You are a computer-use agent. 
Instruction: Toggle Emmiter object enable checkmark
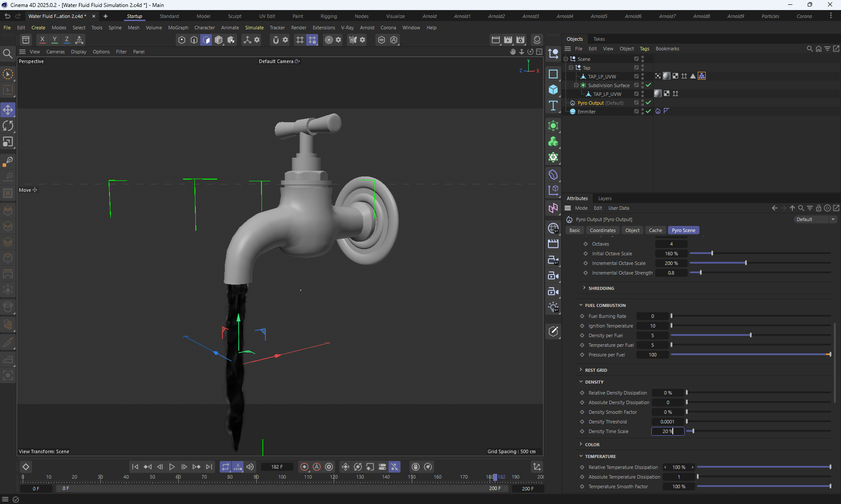648,112
